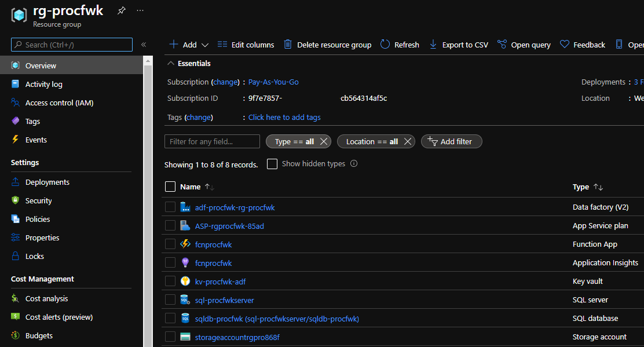Toggle the select-all checkbox in Name header

click(x=170, y=187)
